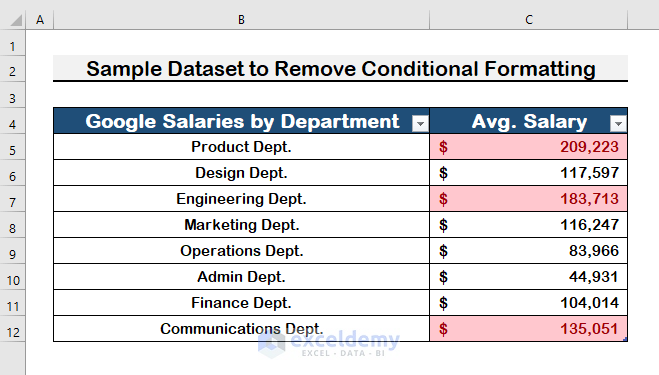Screen dimensions: 659x375
Task: Select the 'Marketing Dept.' cell
Action: 241,225
